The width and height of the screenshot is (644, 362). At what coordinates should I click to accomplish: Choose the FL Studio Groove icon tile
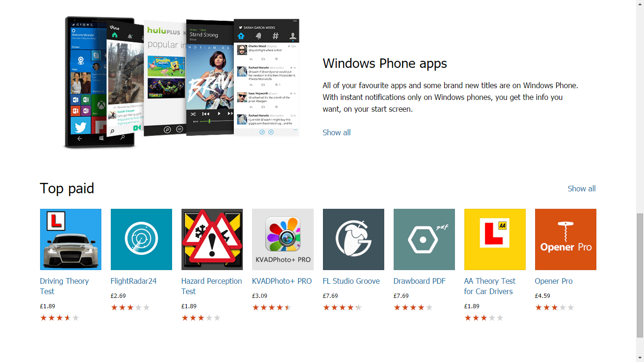point(354,239)
